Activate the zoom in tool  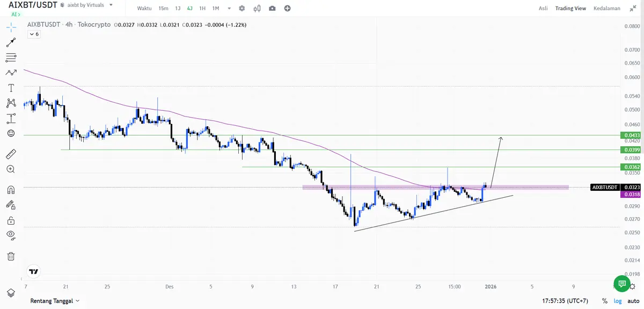(x=11, y=169)
